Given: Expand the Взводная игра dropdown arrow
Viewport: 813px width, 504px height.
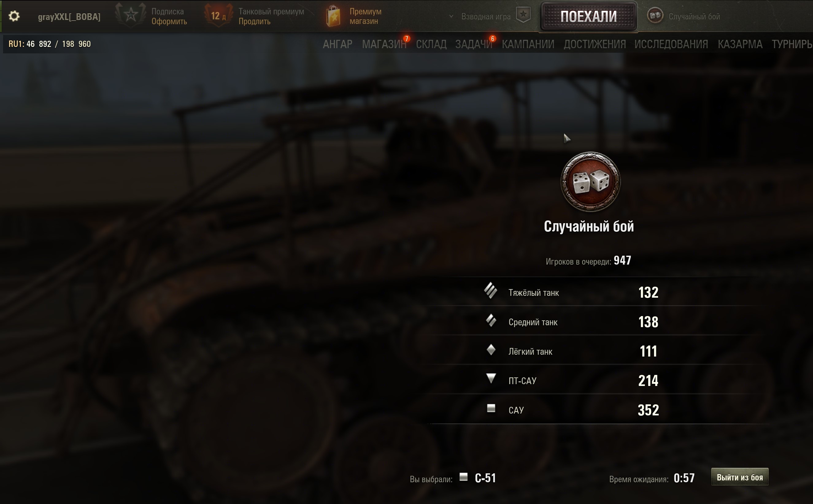Looking at the screenshot, I should tap(451, 16).
